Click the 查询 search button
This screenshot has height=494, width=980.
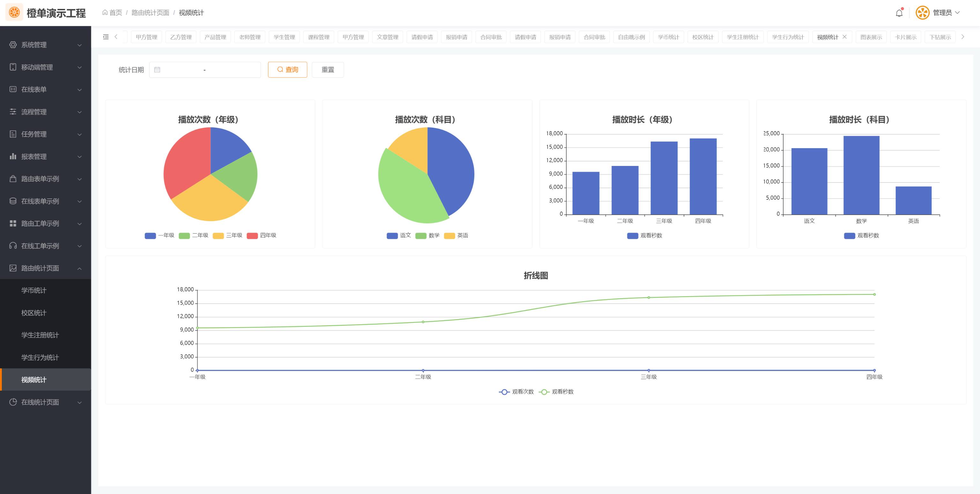287,70
